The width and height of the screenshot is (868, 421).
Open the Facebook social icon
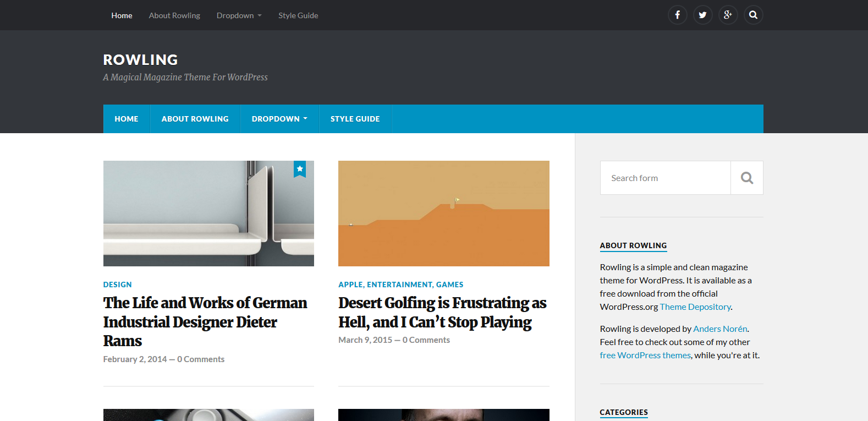click(x=677, y=15)
